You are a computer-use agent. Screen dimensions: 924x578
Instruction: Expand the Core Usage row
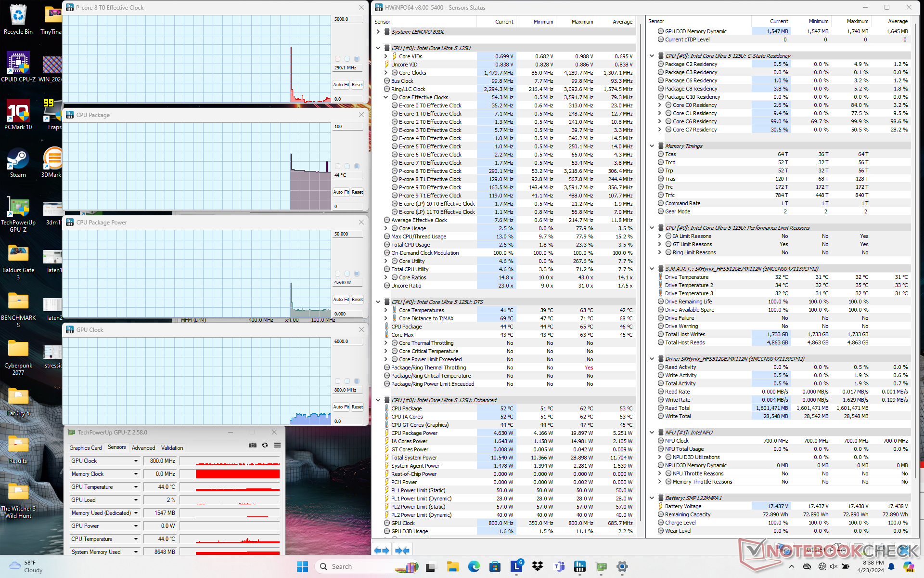coord(386,228)
